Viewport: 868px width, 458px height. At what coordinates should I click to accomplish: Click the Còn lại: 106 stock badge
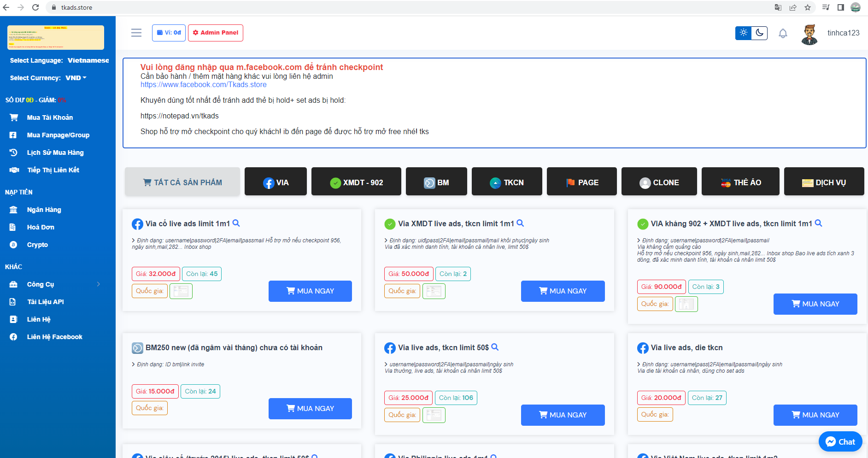pyautogui.click(x=456, y=398)
